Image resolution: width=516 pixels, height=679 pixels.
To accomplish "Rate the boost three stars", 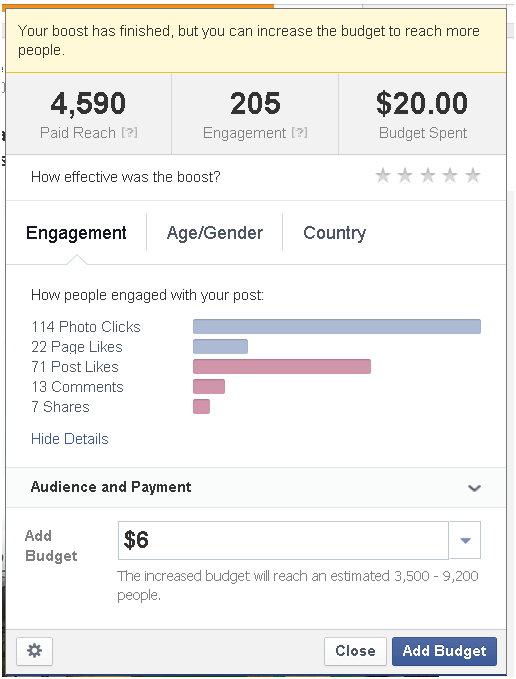I will [428, 176].
